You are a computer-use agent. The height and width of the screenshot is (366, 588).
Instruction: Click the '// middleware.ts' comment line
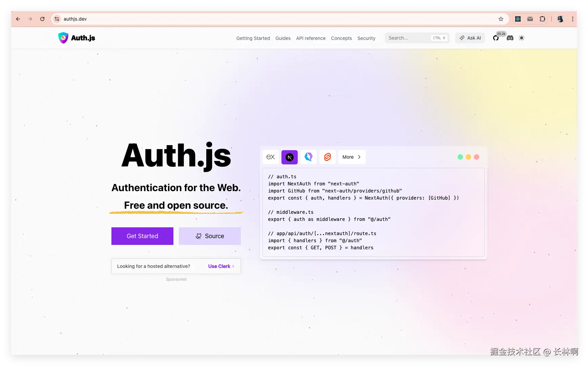point(291,212)
